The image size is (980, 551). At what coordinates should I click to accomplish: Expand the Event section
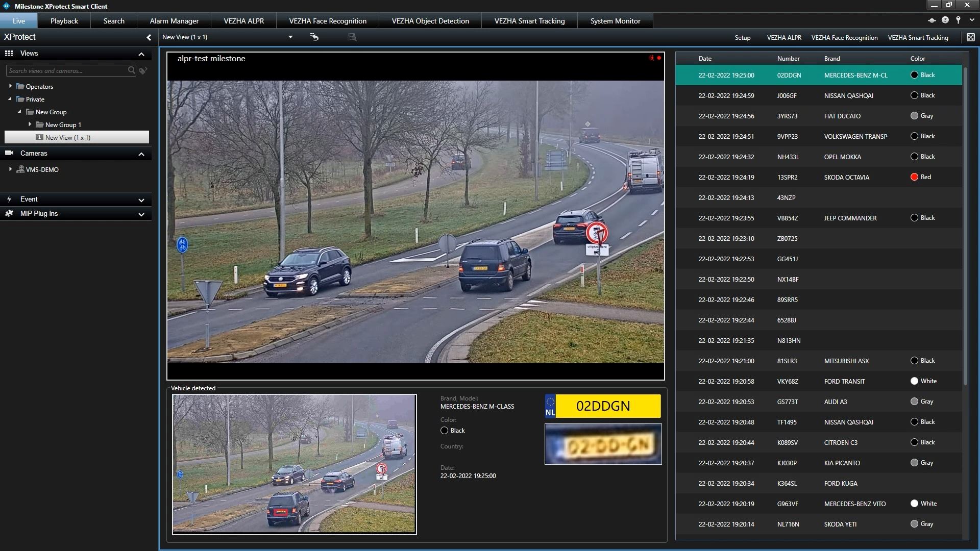point(141,200)
